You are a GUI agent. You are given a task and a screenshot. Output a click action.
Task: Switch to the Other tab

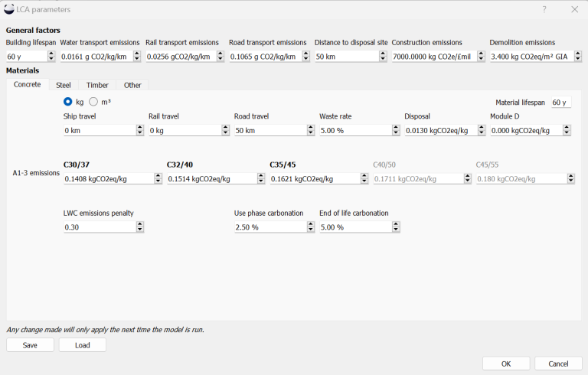point(132,85)
